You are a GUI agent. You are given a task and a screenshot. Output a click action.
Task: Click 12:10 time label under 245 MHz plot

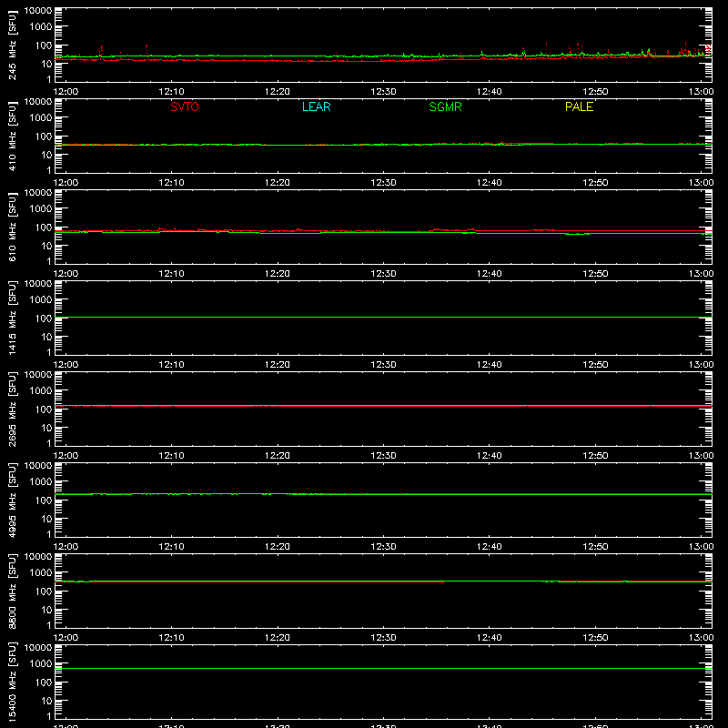click(x=171, y=92)
